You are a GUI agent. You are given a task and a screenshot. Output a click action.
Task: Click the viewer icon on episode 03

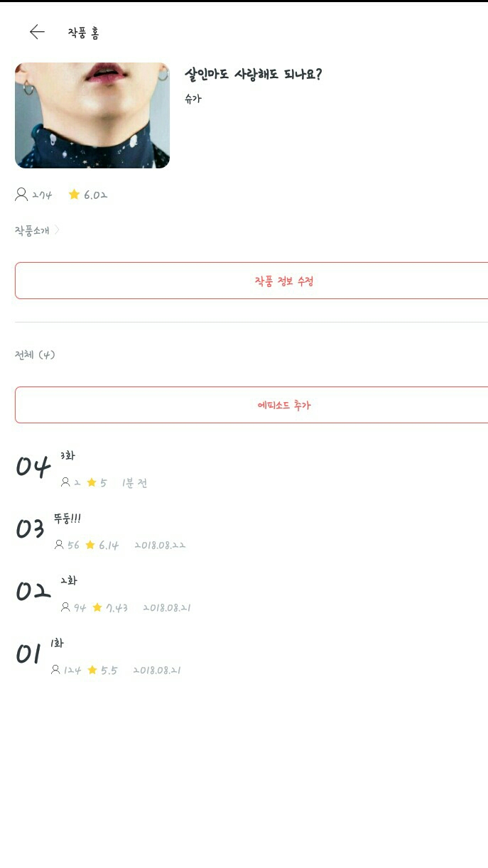(x=59, y=545)
